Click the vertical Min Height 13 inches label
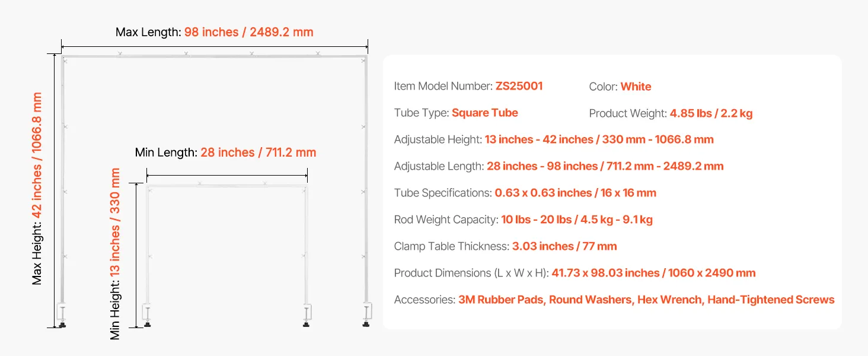This screenshot has width=868, height=356. coord(115,254)
